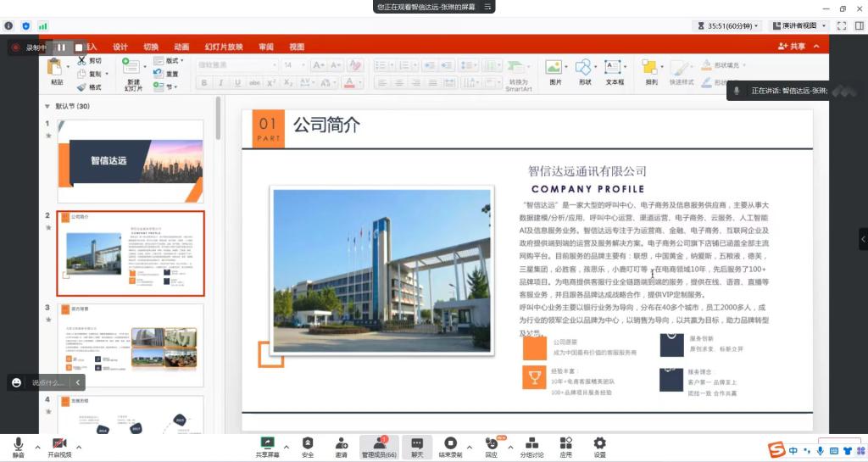
Task: Open the chat (聊天) window
Action: [x=417, y=447]
